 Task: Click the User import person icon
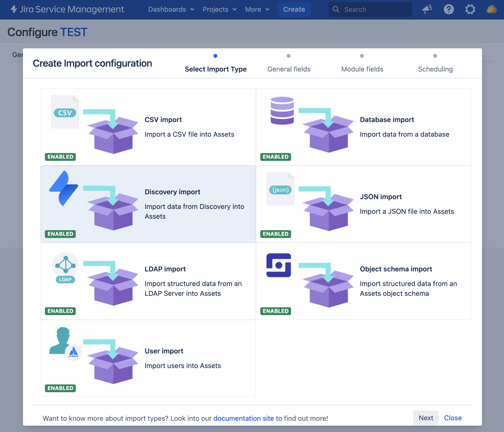(x=65, y=344)
